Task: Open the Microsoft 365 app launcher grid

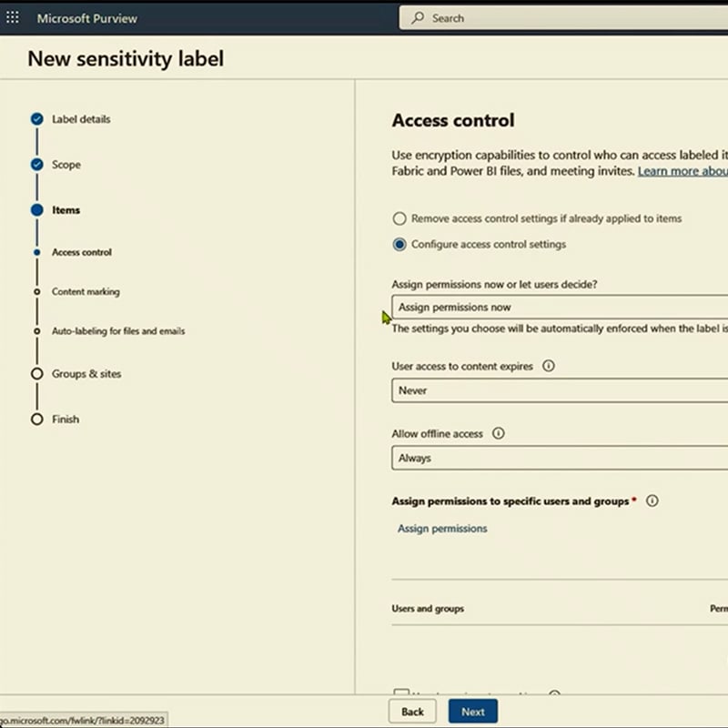Action: coord(12,18)
